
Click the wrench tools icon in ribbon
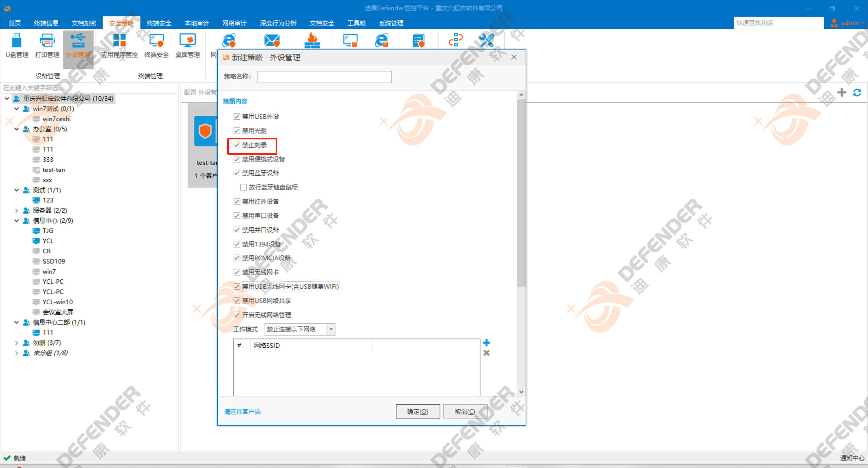487,40
